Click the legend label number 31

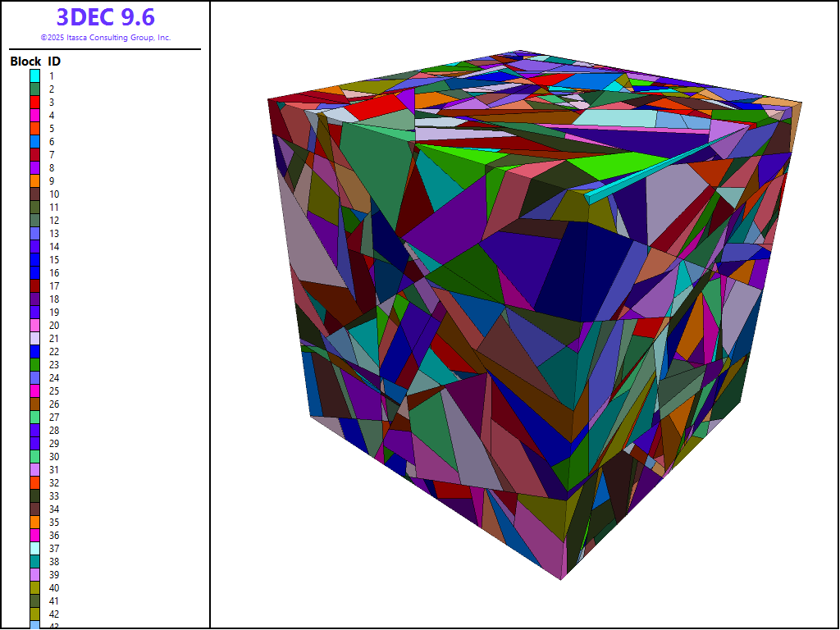52,469
